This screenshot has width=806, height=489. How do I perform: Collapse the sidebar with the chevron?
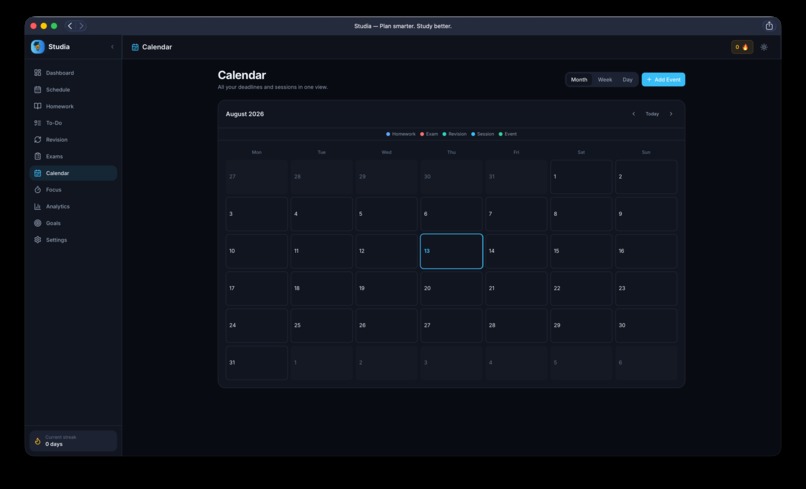pos(113,47)
